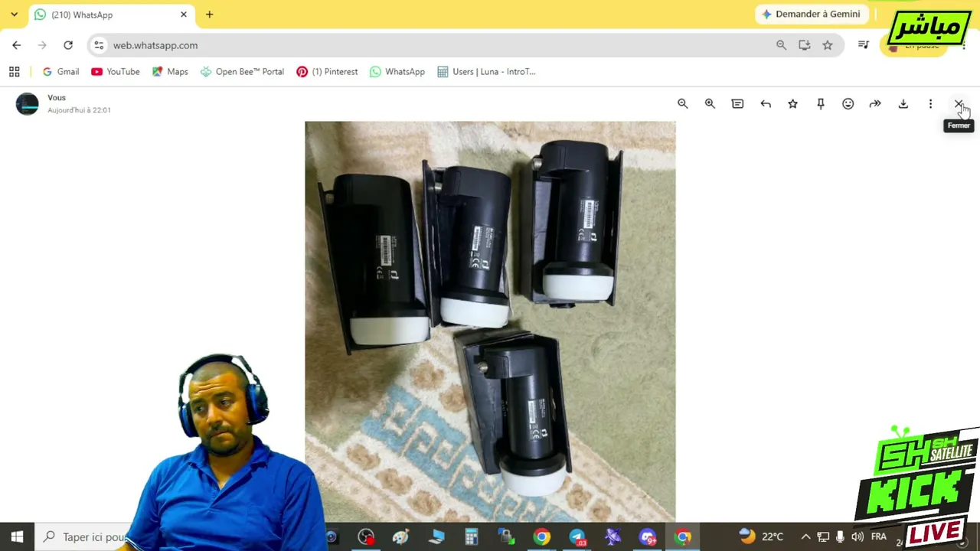The width and height of the screenshot is (980, 551).
Task: Click the taskbar search box
Action: click(x=84, y=536)
